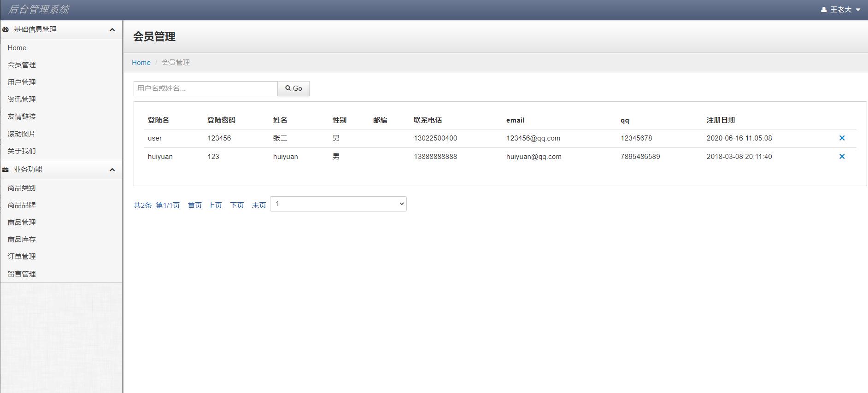Click the 基础信息管理 section header
Viewport: 868px width, 393px height.
[61, 29]
